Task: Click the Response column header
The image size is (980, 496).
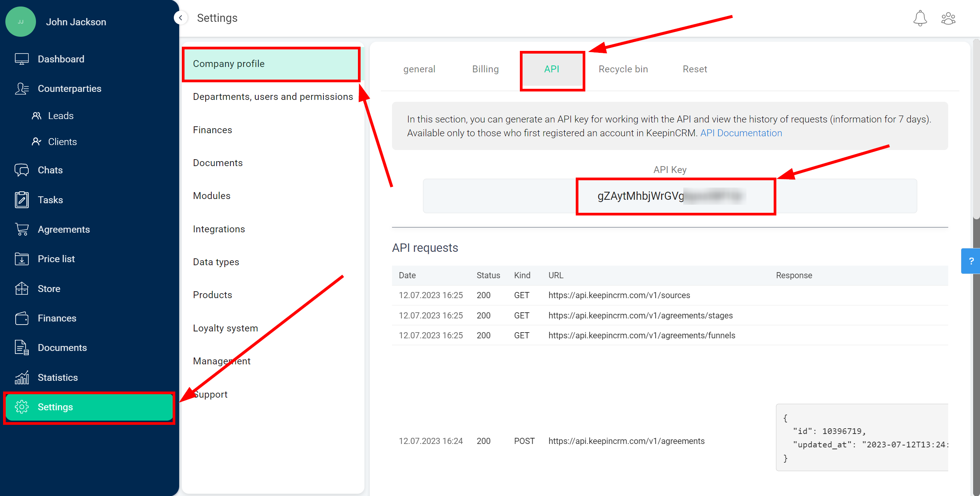Action: 794,275
